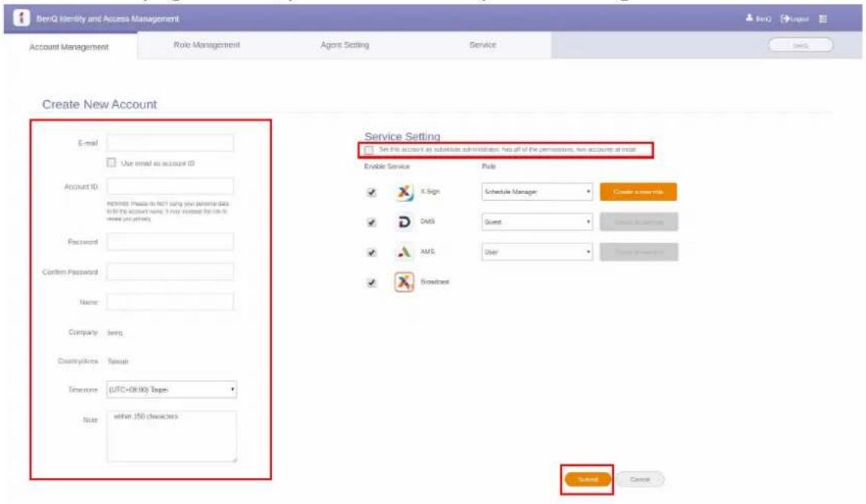
Task: Click the 'Service Setting' heading
Action: click(x=402, y=136)
